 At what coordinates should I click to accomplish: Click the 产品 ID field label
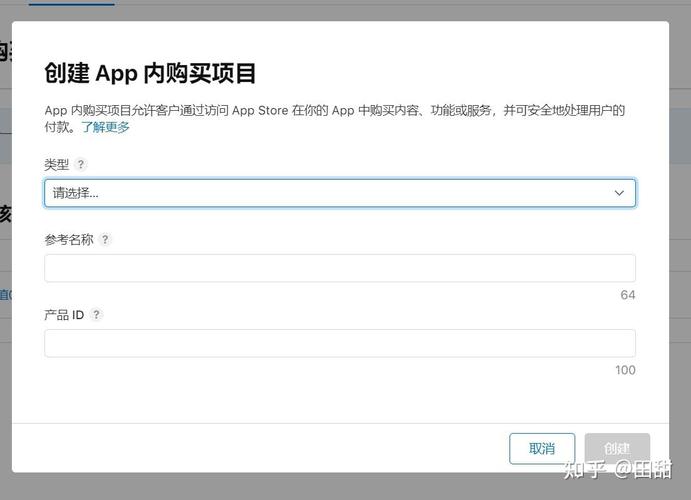64,315
